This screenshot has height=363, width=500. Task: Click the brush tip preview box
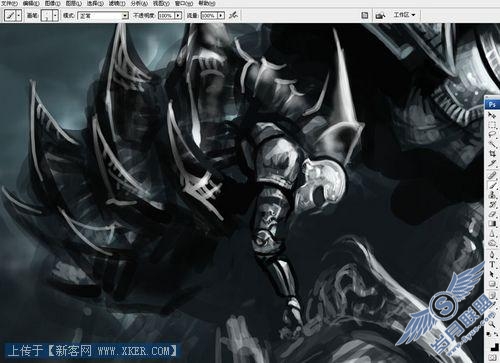[x=47, y=15]
